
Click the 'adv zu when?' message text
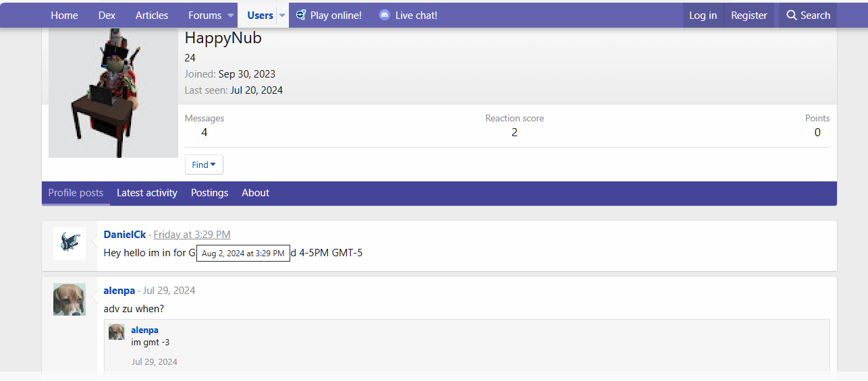pos(134,309)
